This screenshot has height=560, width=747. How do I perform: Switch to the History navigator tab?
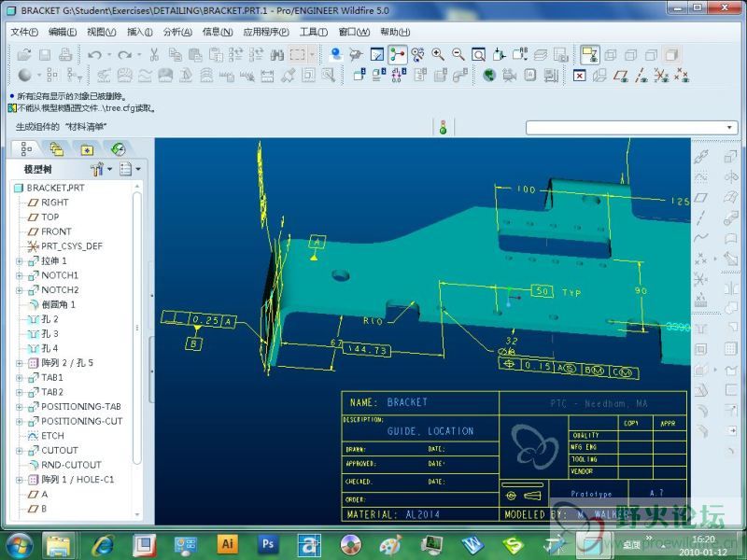[x=118, y=149]
